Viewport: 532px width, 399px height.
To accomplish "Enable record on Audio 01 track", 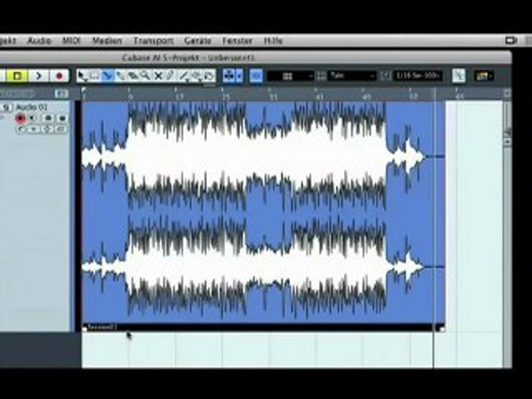I will (x=21, y=119).
